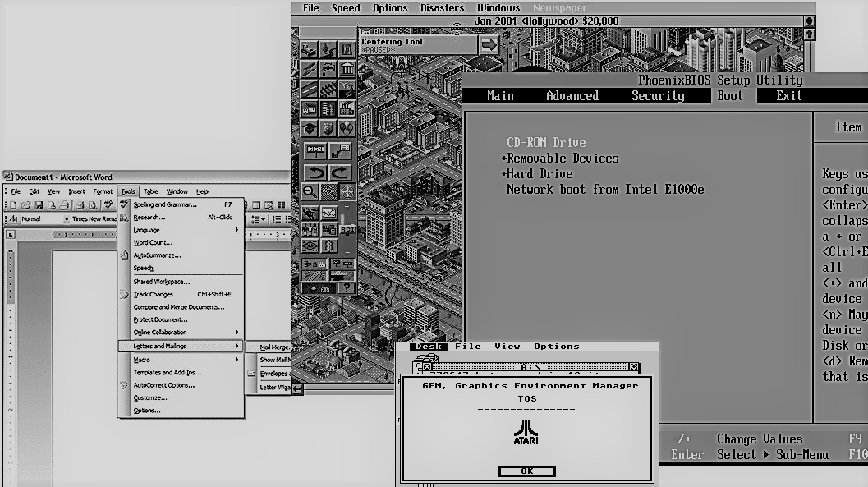Screen dimensions: 868x487
Task: Open the Disasters menu in SimCity
Action: click(x=442, y=8)
